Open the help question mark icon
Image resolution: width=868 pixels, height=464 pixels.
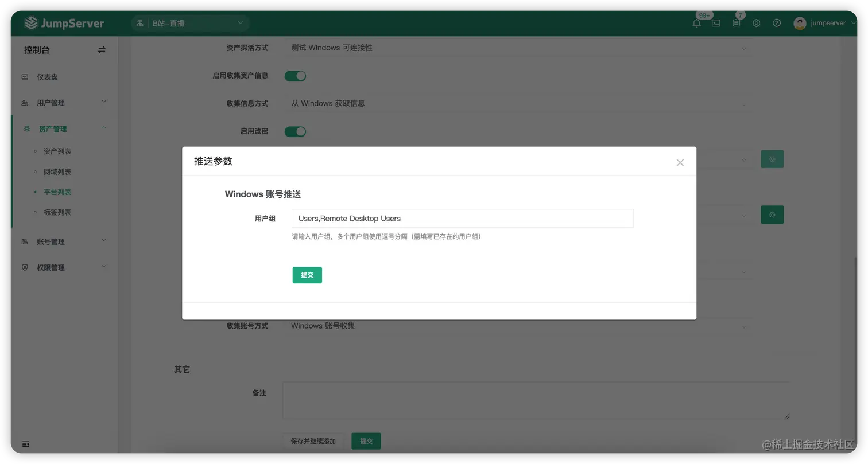(x=776, y=24)
